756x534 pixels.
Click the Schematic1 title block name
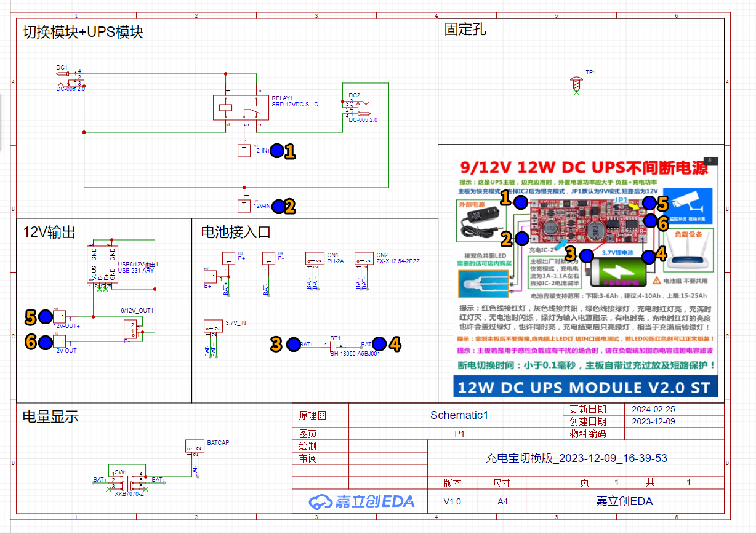(459, 415)
